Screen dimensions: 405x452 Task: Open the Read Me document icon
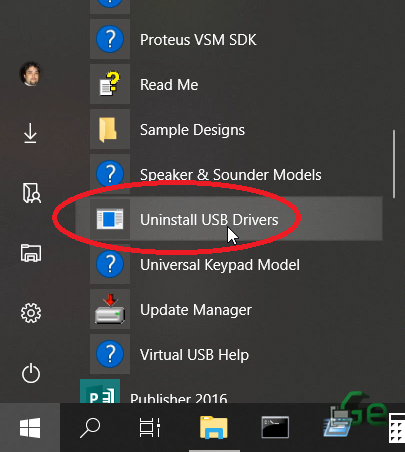pyautogui.click(x=110, y=84)
